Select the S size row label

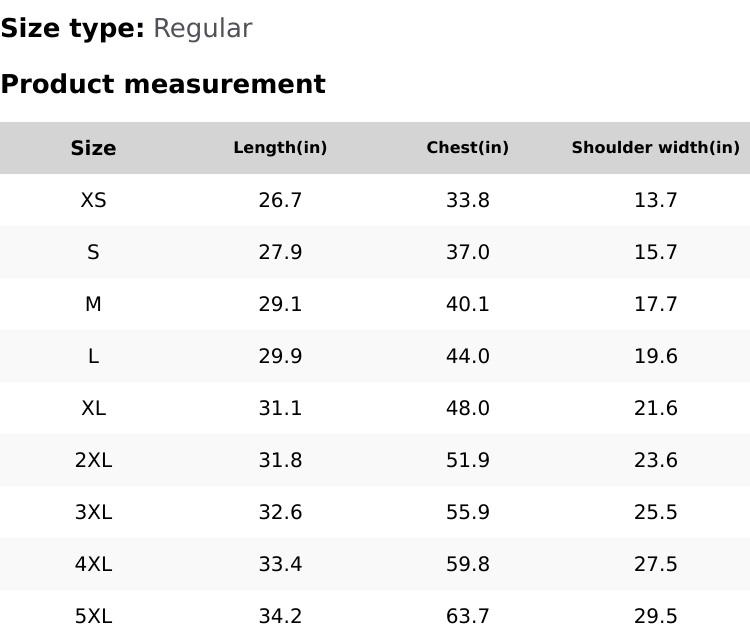pos(93,252)
